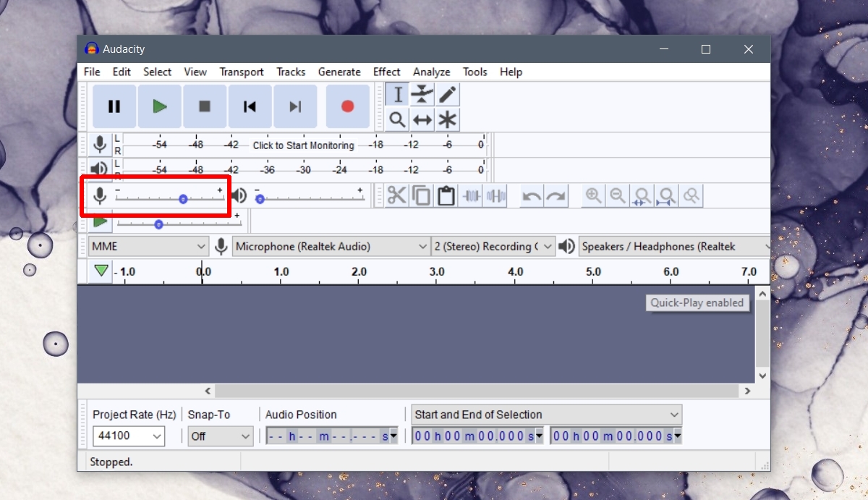Cut audio with the scissors icon
Image resolution: width=868 pixels, height=500 pixels.
[396, 195]
